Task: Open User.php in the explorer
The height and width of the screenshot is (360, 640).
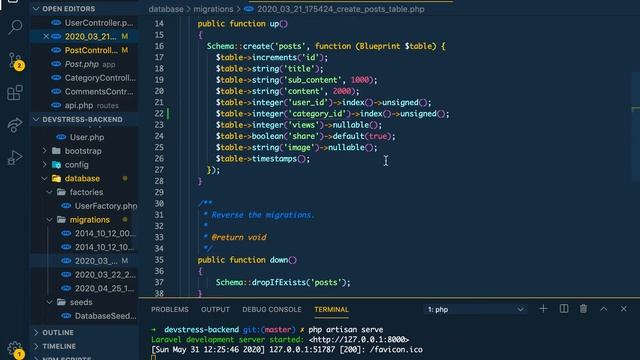Action: pyautogui.click(x=84, y=137)
